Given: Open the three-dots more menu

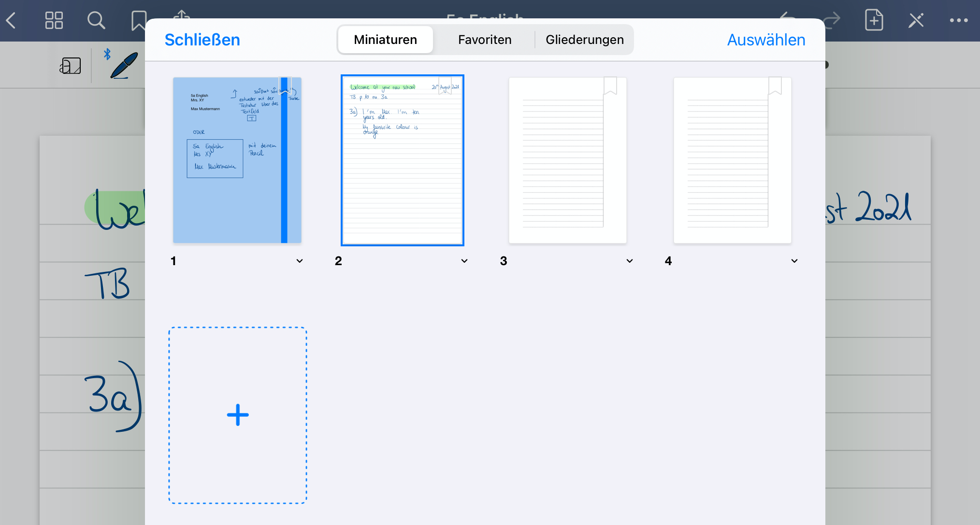Looking at the screenshot, I should click(959, 20).
